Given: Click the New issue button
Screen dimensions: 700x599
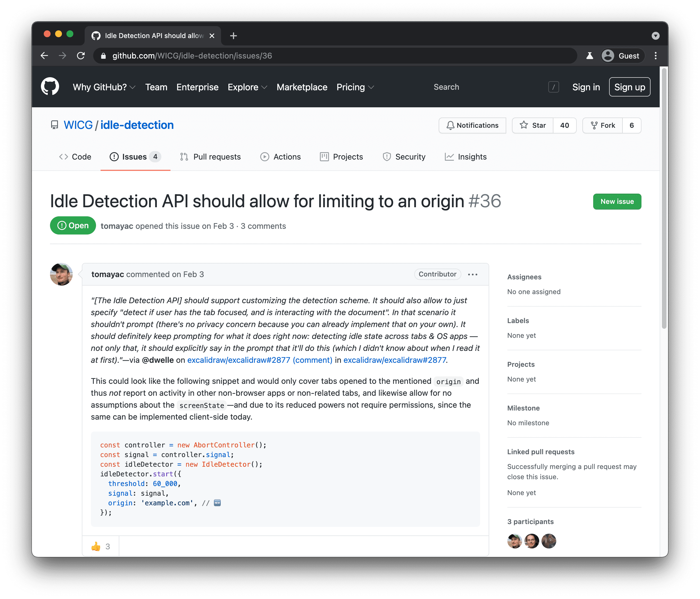Looking at the screenshot, I should pos(617,201).
